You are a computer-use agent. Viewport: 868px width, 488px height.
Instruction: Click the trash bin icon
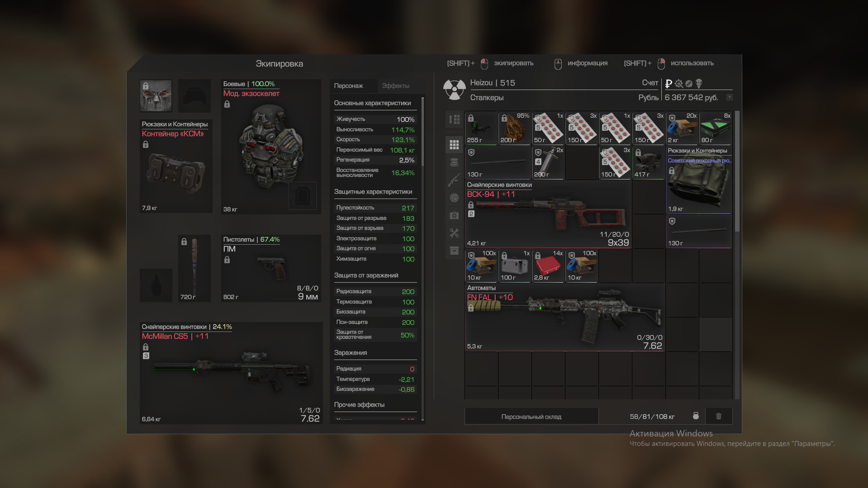point(719,416)
